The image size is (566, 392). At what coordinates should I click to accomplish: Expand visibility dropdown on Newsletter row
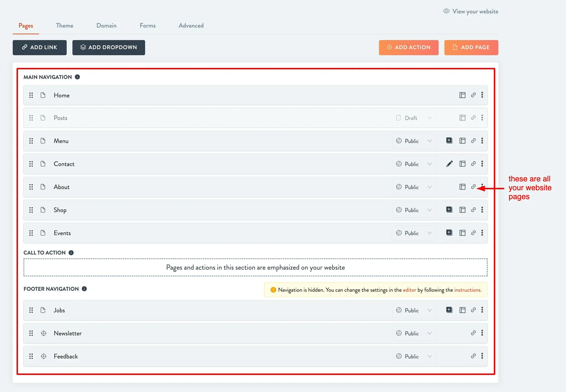coord(414,333)
